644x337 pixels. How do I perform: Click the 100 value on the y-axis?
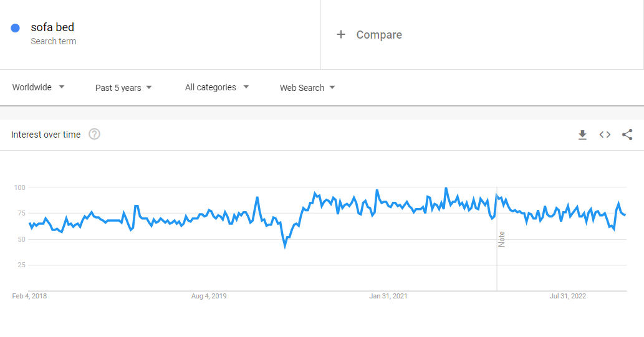pos(19,187)
